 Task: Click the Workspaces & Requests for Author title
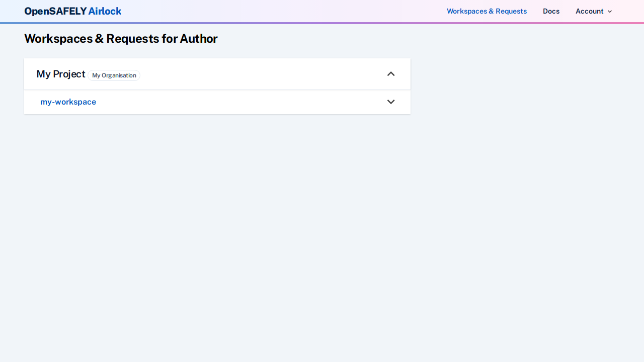click(x=121, y=39)
